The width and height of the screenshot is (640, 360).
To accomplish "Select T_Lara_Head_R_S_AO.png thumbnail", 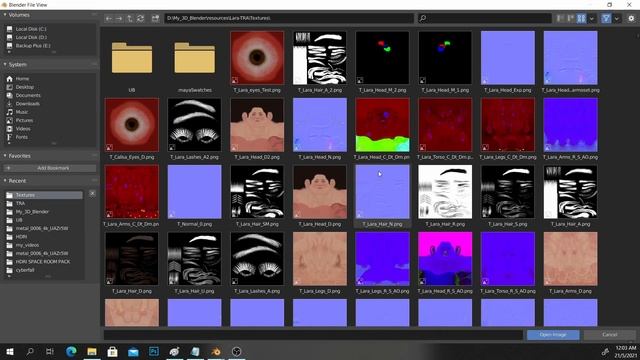I will click(x=445, y=259).
